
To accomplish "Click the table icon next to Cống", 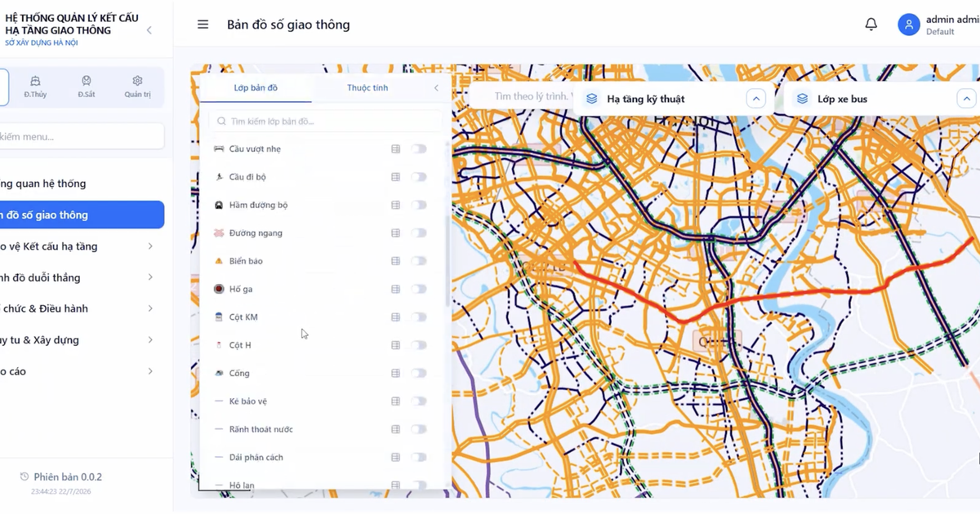I will click(x=395, y=373).
